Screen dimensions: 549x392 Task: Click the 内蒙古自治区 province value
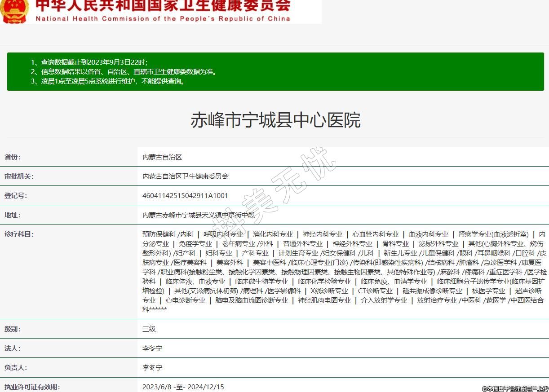coord(162,157)
